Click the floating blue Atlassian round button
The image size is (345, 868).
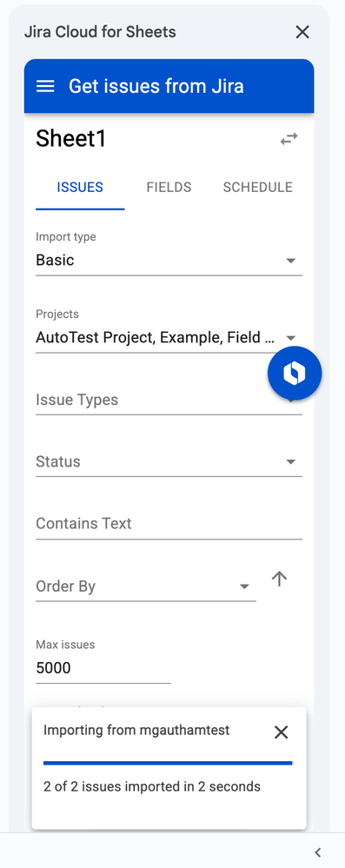(295, 374)
